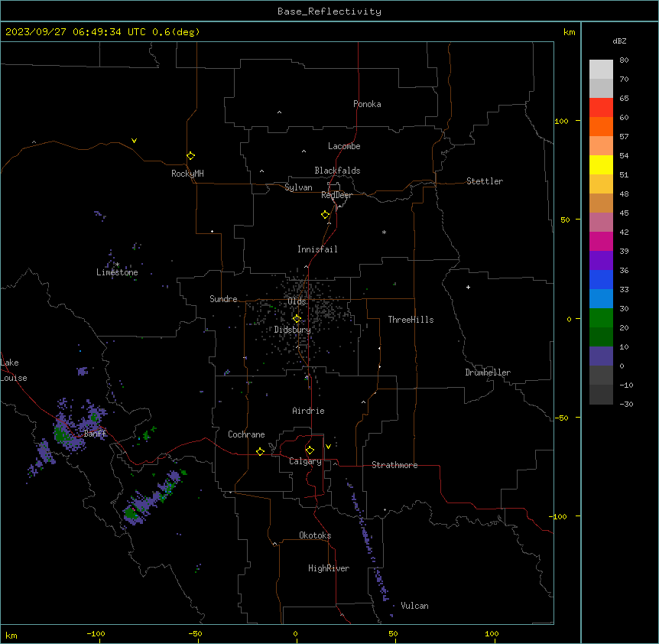Click the Innisfail city label
Screen dimensions: 659x644
317,249
